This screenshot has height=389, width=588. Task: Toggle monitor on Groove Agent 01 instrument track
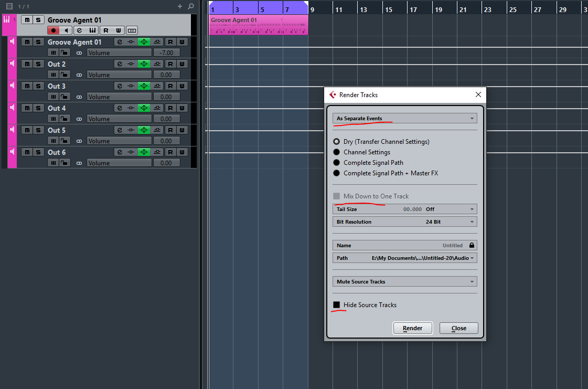click(66, 30)
